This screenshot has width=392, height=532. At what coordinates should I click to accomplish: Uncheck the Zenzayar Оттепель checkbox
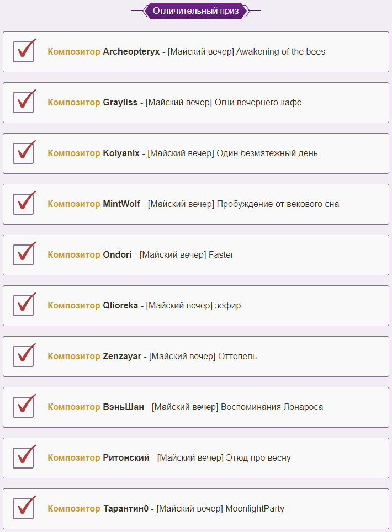tap(23, 357)
